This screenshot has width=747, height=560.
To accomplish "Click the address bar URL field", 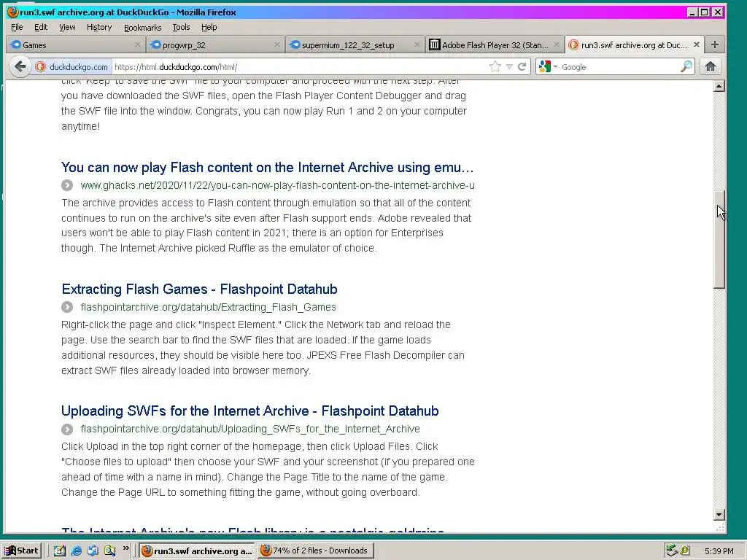I will coord(300,67).
